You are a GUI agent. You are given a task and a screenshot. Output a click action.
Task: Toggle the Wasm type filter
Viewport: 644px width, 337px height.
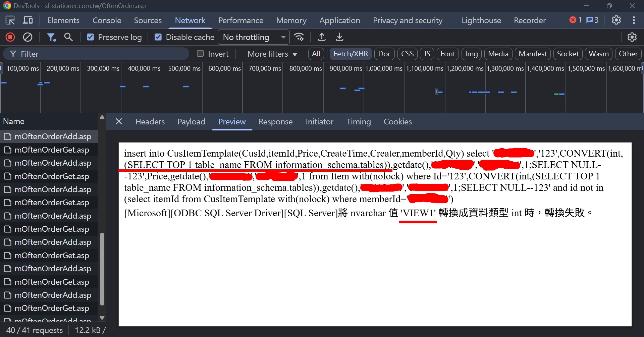(x=598, y=54)
